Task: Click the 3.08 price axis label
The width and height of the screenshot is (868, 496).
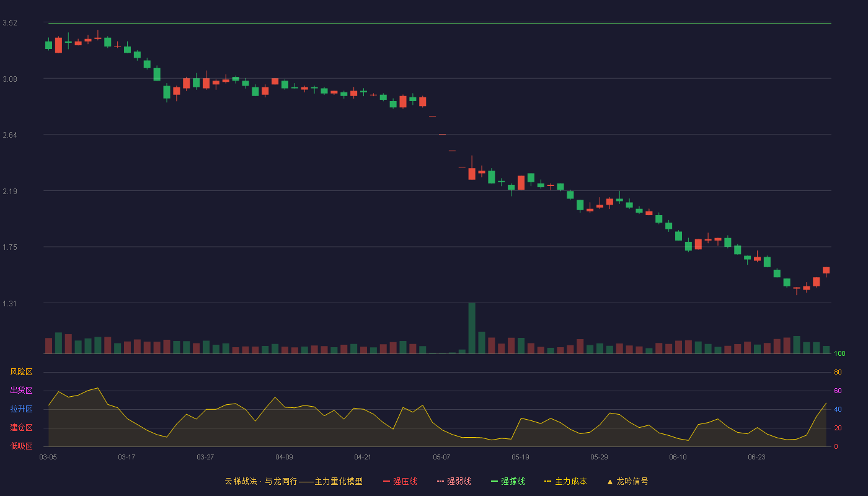Action: click(10, 79)
